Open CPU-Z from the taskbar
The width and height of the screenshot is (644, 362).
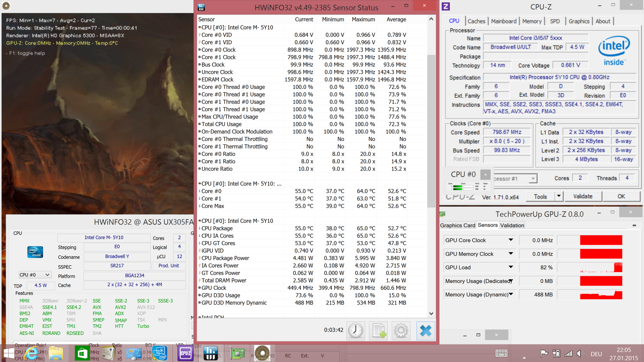click(x=185, y=353)
